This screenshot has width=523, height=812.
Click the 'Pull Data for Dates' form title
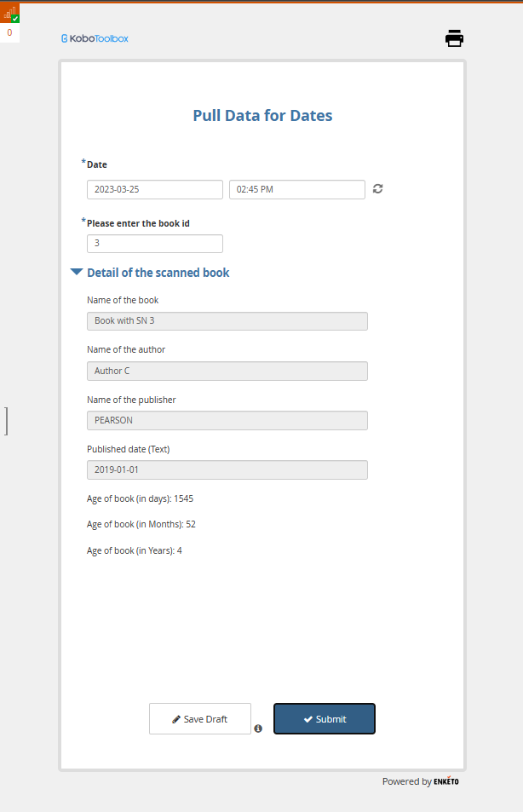pyautogui.click(x=262, y=116)
